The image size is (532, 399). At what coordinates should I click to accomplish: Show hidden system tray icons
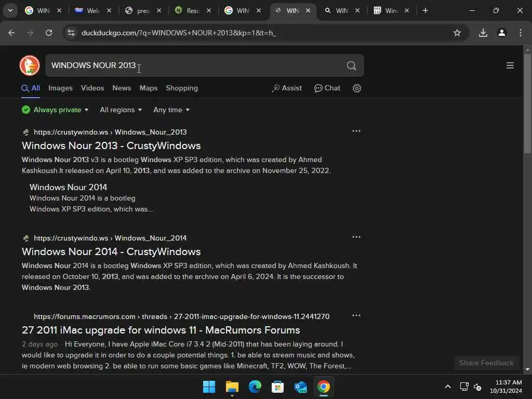[448, 387]
